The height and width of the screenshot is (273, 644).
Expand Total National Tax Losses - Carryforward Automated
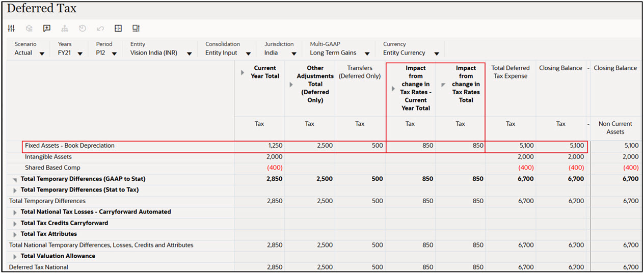(15, 212)
